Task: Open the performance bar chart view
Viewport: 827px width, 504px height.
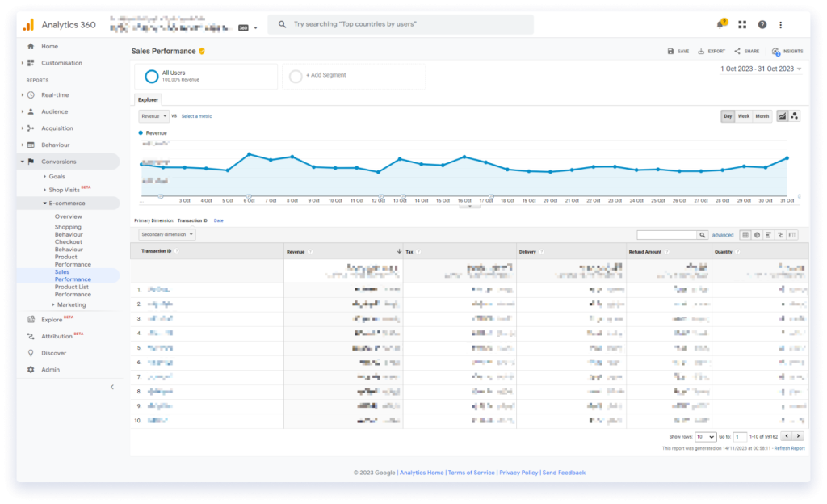Action: 769,235
